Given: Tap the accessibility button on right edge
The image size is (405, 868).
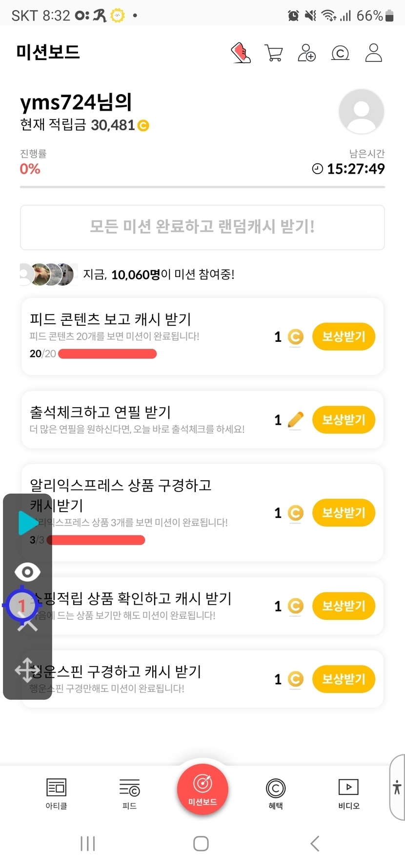Looking at the screenshot, I should 397,787.
